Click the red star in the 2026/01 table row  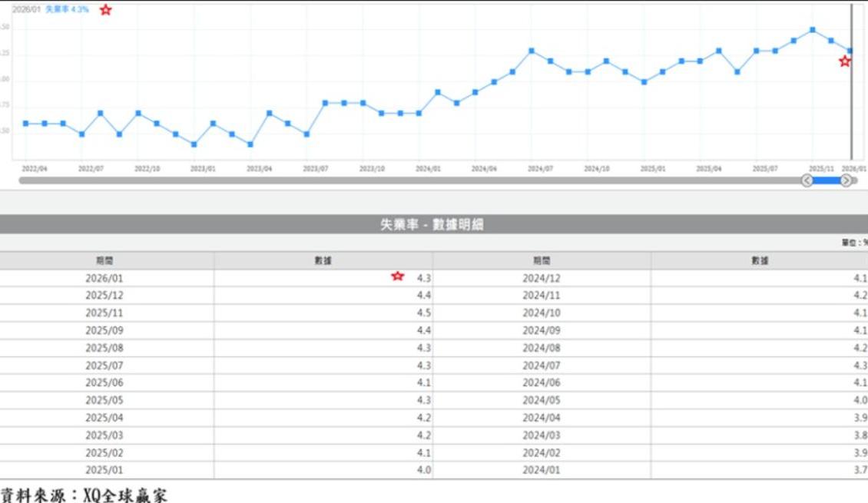click(x=397, y=276)
